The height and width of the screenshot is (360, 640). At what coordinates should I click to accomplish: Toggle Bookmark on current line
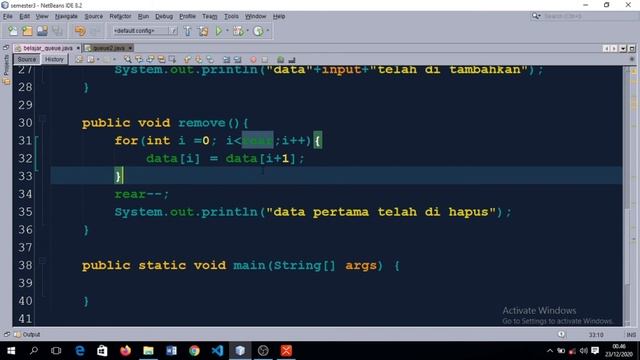tap(210, 60)
